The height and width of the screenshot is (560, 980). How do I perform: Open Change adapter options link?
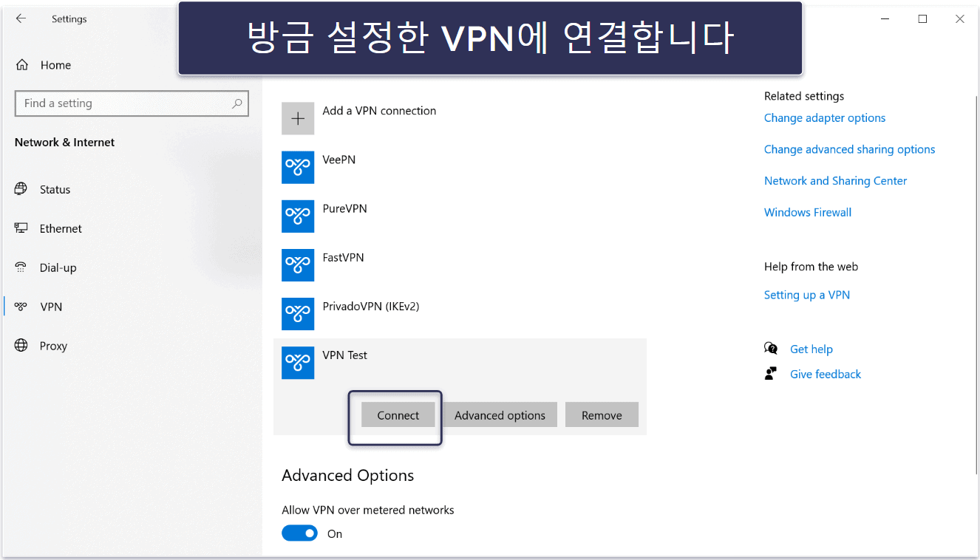pyautogui.click(x=825, y=118)
